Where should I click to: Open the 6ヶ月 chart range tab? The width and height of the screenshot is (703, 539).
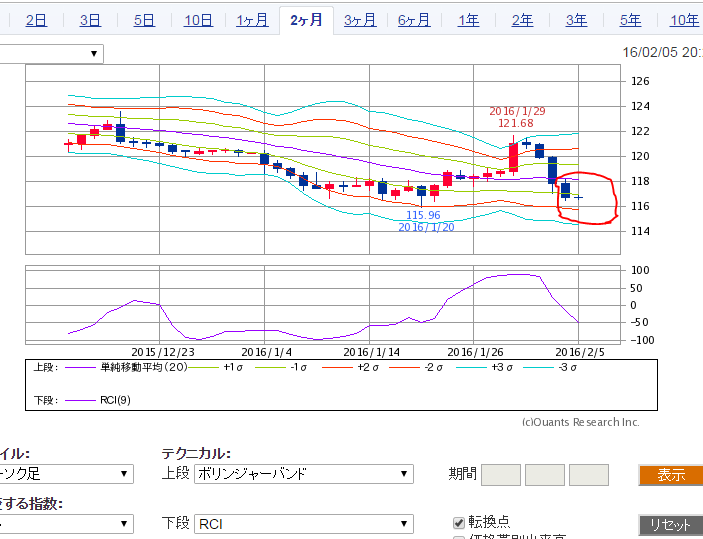point(414,20)
